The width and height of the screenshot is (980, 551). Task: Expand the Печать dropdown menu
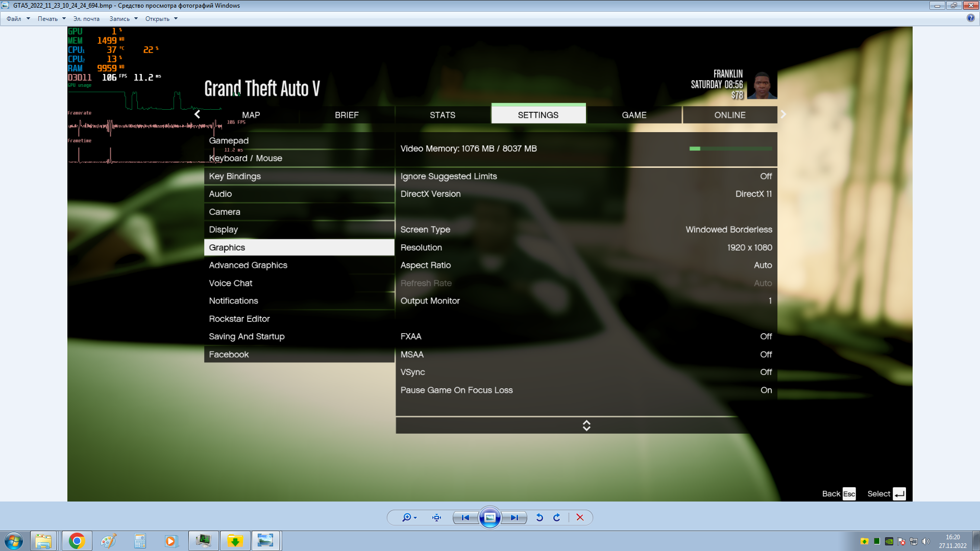(x=52, y=19)
